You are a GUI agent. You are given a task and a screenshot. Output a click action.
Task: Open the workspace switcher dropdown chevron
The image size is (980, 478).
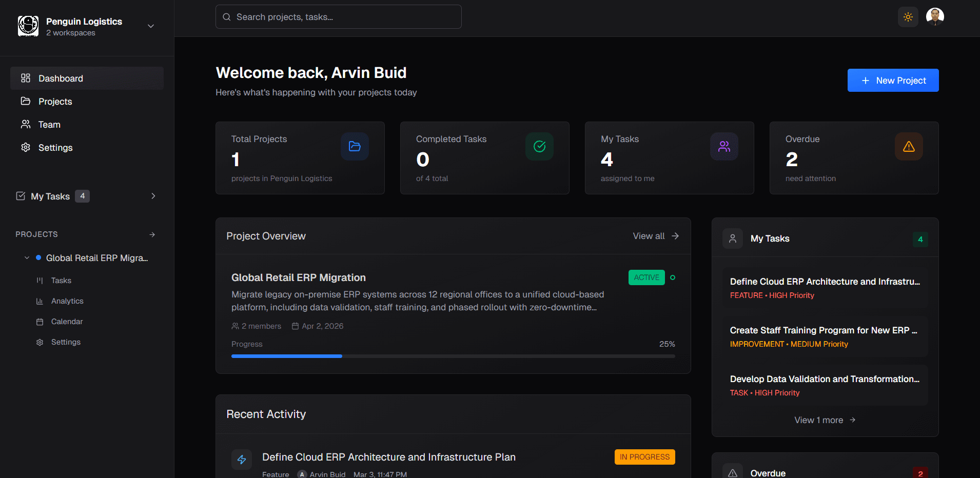151,26
